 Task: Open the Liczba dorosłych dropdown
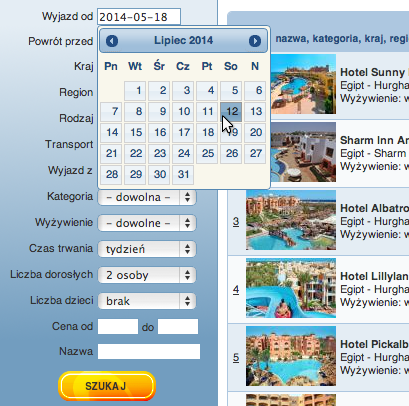[x=147, y=275]
